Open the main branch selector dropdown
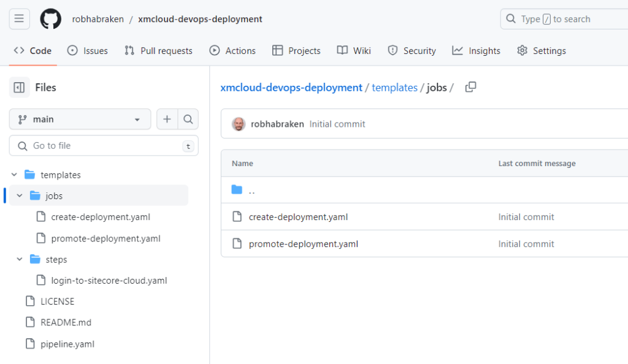The height and width of the screenshot is (364, 628). click(80, 119)
